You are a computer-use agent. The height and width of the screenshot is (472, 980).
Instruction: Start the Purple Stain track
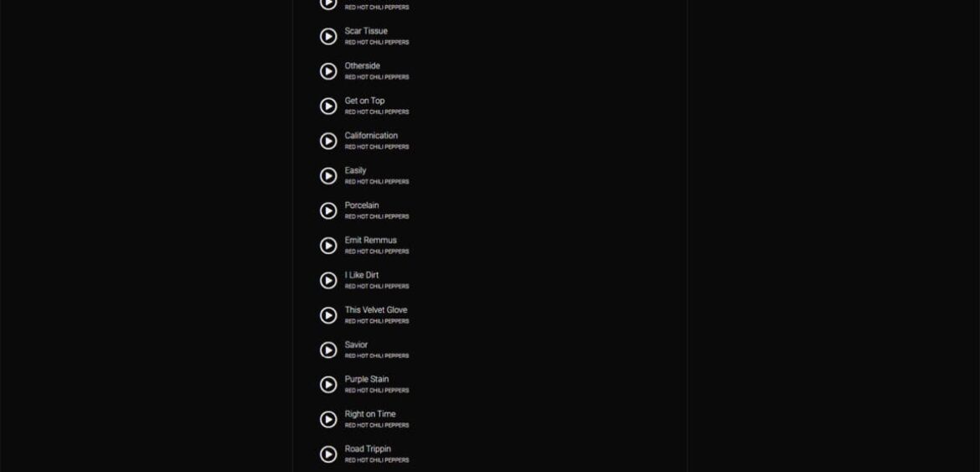point(328,385)
